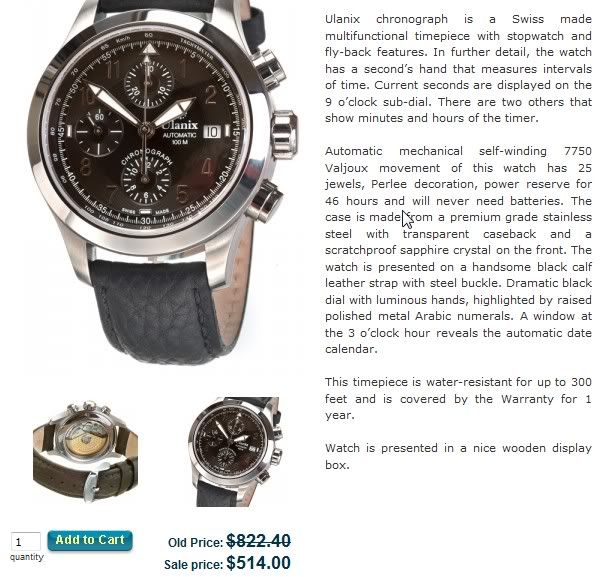The height and width of the screenshot is (577, 601).
Task: Click the watch's central winding crown
Action: (284, 133)
